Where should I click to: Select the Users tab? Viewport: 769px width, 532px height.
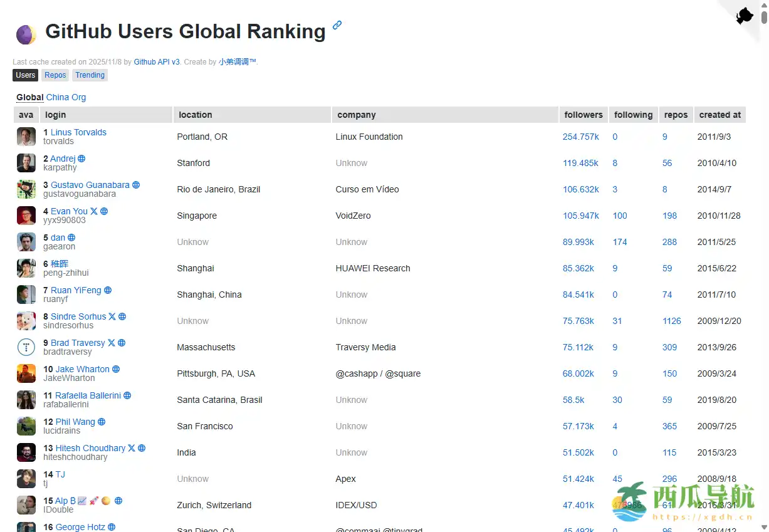25,75
